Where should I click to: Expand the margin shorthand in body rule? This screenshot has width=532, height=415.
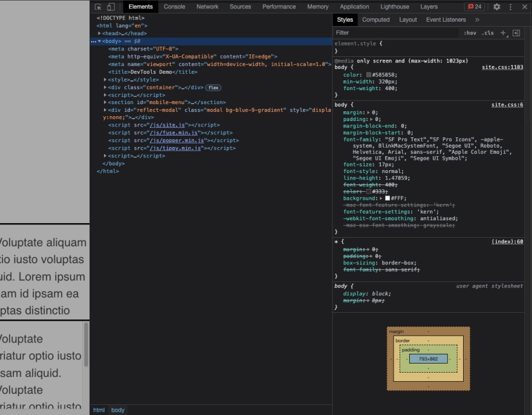click(368, 113)
